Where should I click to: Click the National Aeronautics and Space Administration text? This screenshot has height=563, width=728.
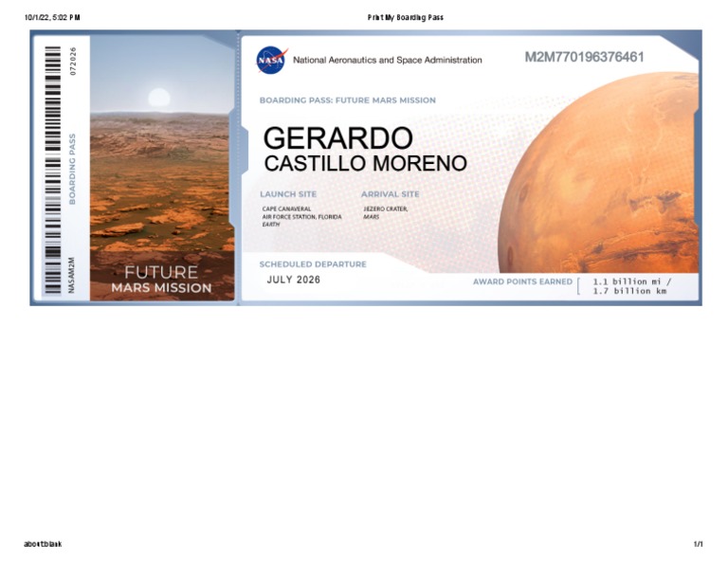coord(387,60)
